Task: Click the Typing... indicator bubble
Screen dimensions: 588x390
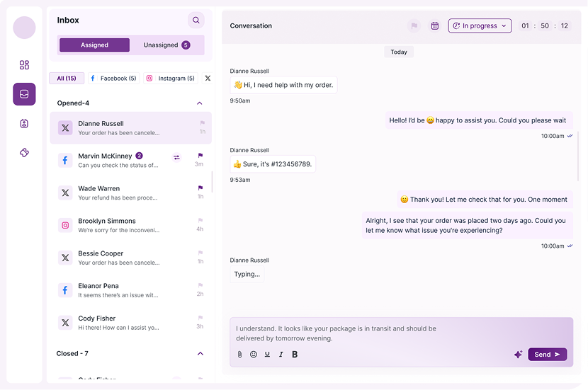Action: [x=247, y=274]
